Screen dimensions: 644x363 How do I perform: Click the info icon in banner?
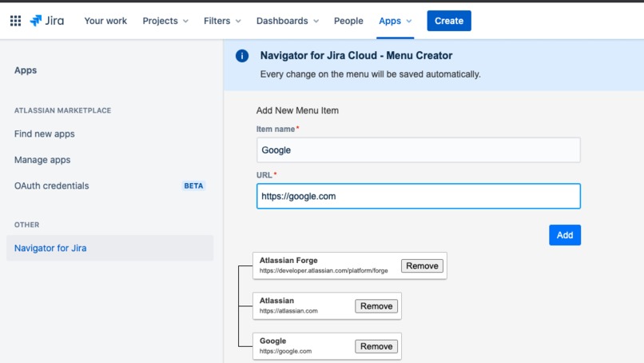pyautogui.click(x=242, y=55)
